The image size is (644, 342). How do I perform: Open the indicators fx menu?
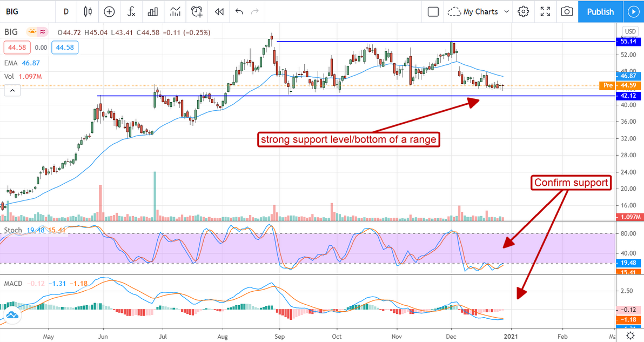(x=131, y=11)
